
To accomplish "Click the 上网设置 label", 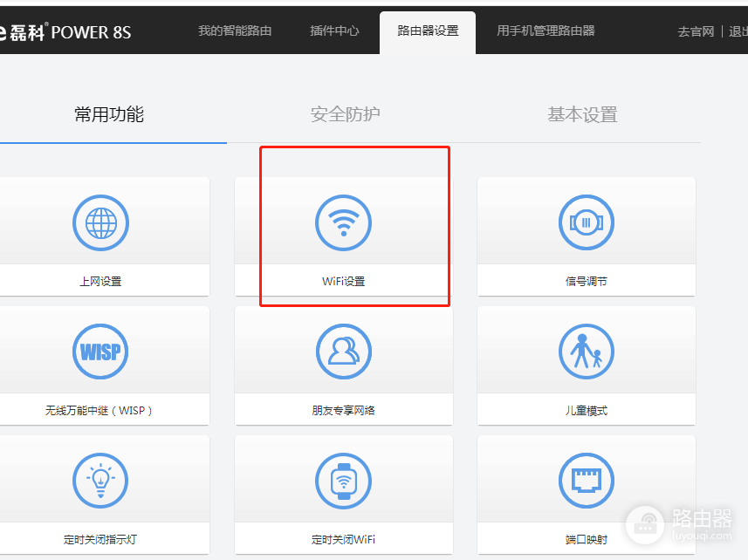I will [x=100, y=282].
